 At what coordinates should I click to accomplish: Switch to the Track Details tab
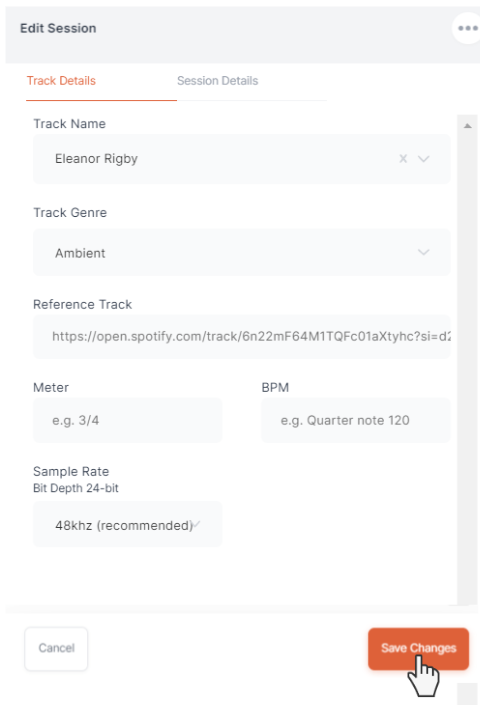[61, 81]
